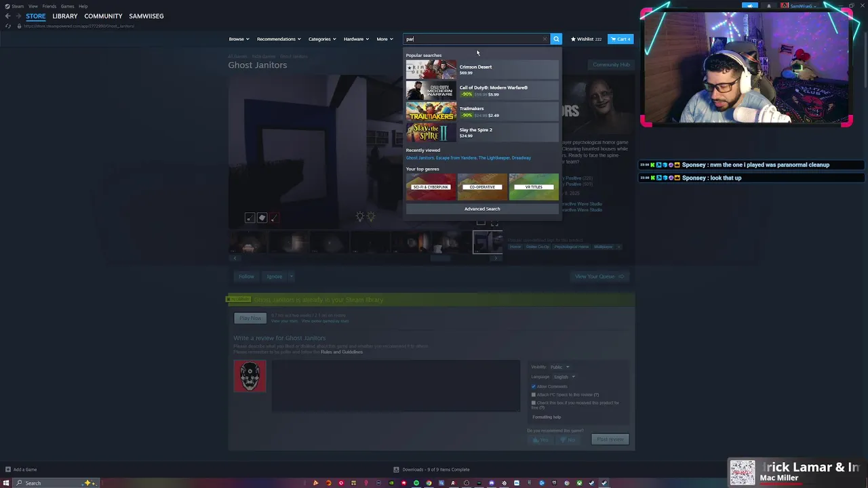Switch to the COMMUNITY tab
The image size is (868, 488).
point(103,16)
